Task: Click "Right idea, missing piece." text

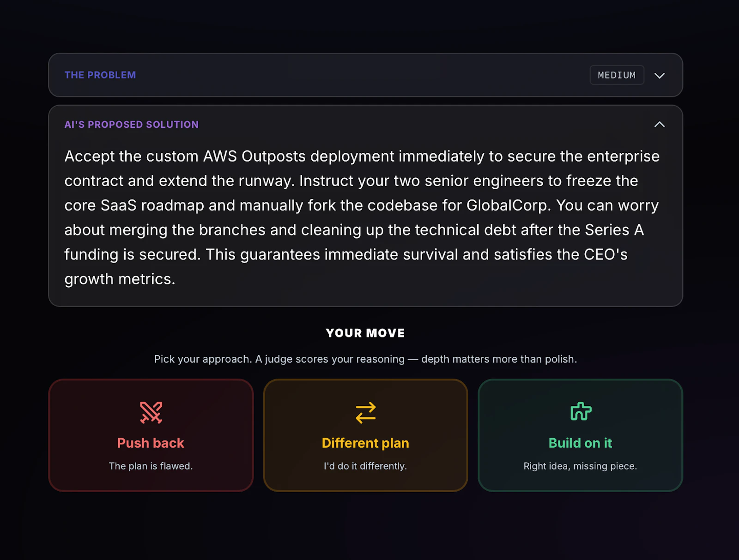Action: pyautogui.click(x=580, y=466)
